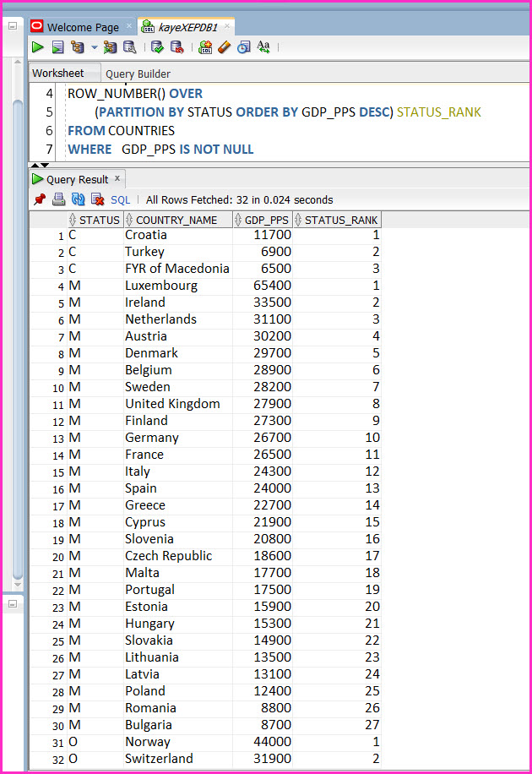Click the Print icon in Query Result
532x774 pixels.
59,199
